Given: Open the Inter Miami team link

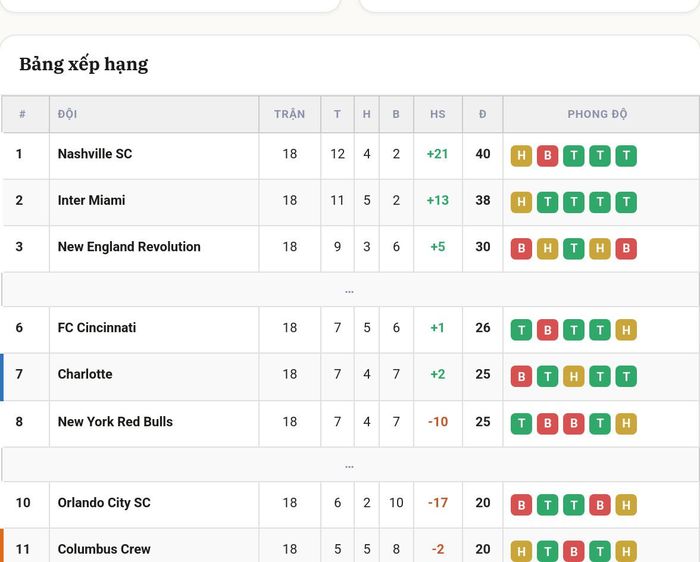Looking at the screenshot, I should click(92, 200).
